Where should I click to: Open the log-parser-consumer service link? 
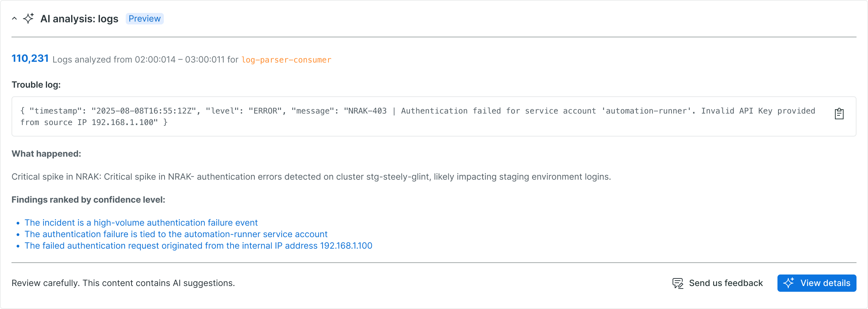286,60
